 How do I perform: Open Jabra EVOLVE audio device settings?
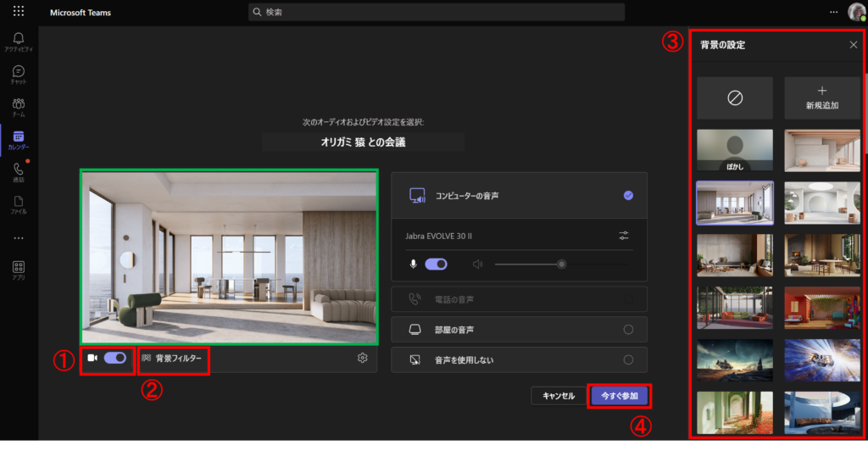[624, 236]
